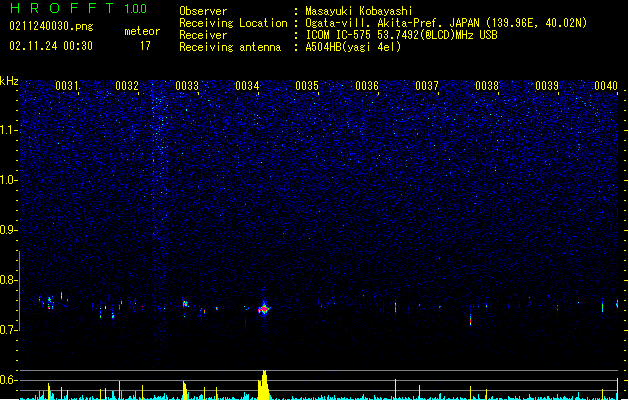The width and height of the screenshot is (629, 400).
Task: Click the HROFFT 1.0.0 title text
Action: click(x=78, y=8)
